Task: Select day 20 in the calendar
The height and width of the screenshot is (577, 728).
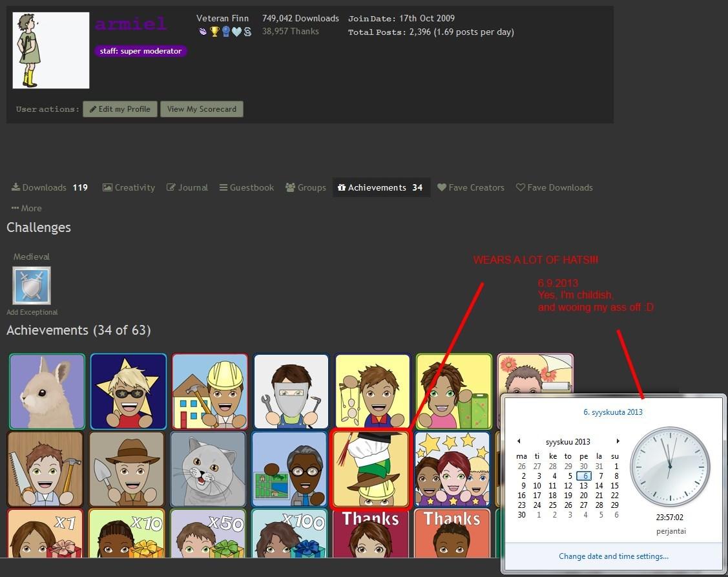Action: click(583, 495)
